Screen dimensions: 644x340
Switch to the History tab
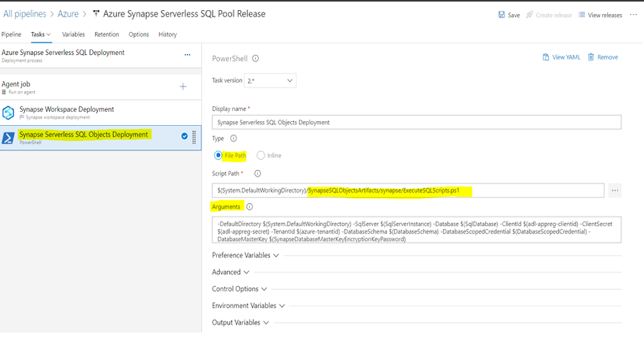[168, 34]
